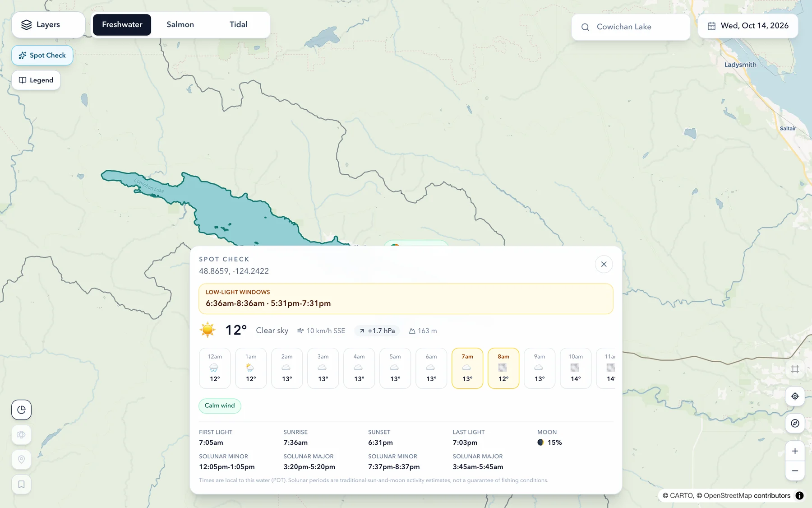The height and width of the screenshot is (508, 812).
Task: Open map attribution info icon
Action: tap(799, 495)
